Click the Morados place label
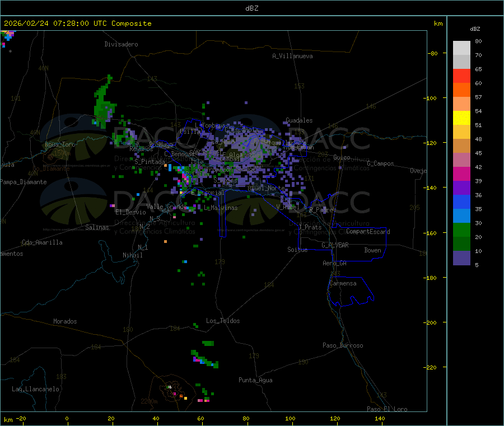Viewport: 504px width, 426px height. coord(65,321)
